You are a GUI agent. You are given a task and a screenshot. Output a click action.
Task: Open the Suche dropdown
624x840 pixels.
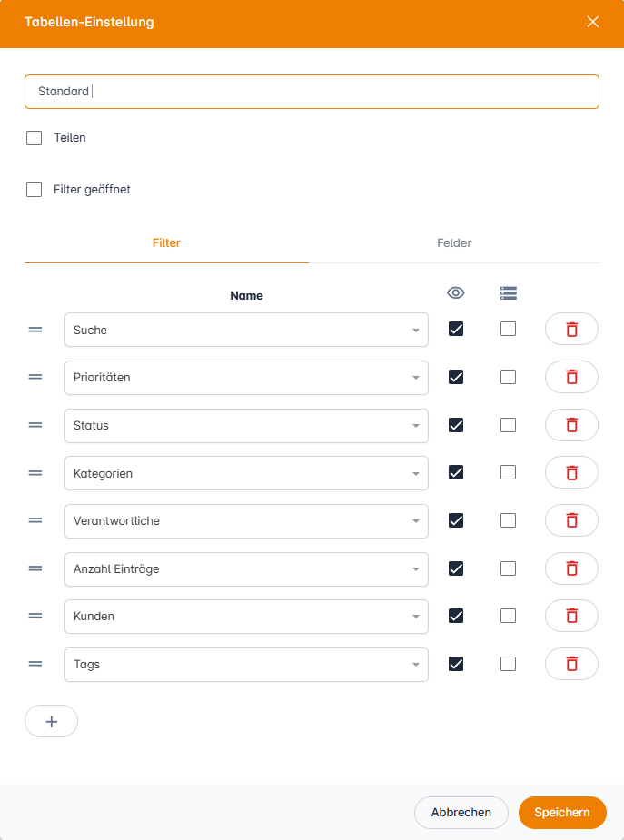(246, 330)
